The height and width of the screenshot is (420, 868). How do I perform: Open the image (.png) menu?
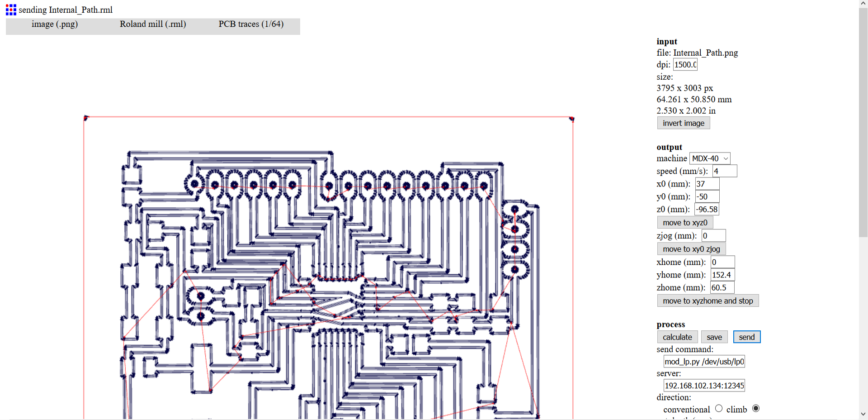[55, 24]
